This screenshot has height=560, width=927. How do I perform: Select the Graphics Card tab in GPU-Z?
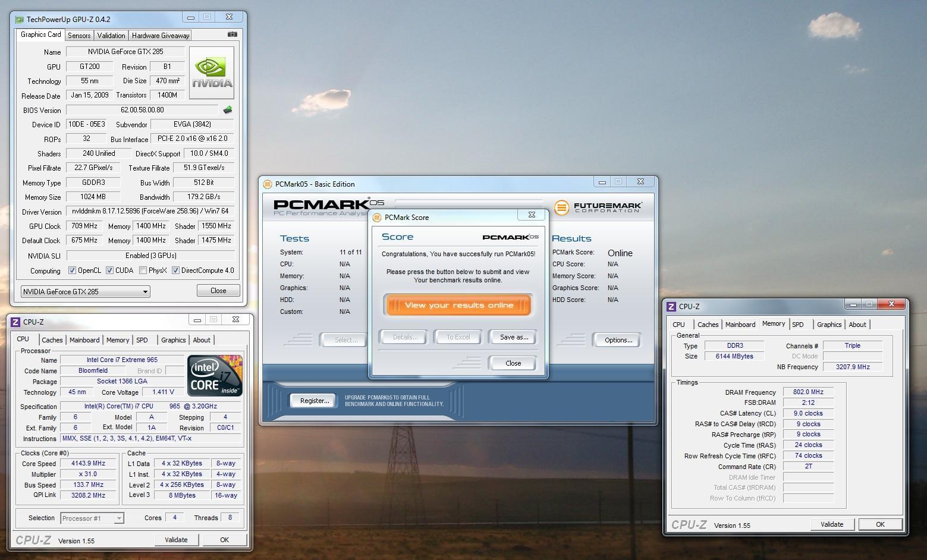[x=40, y=34]
